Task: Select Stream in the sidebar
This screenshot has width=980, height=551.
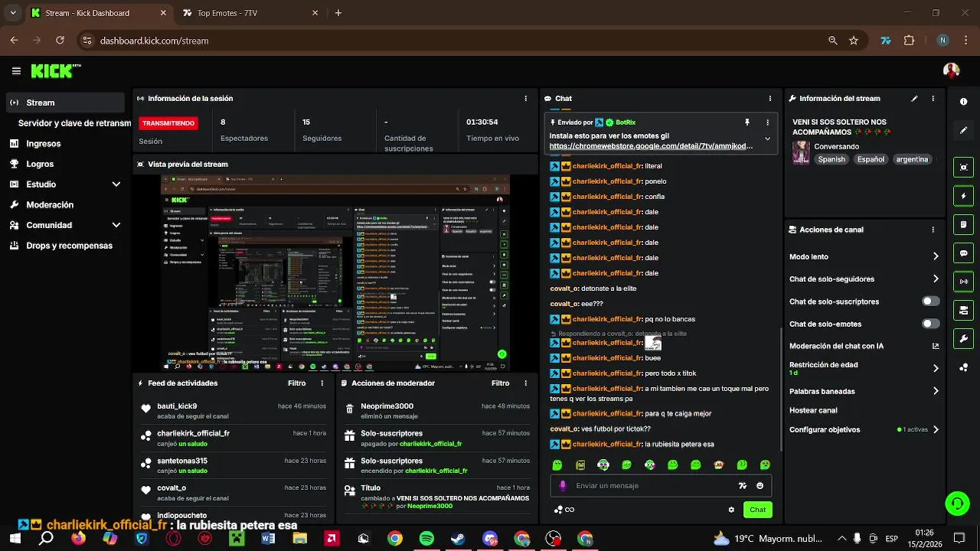Action: point(65,103)
